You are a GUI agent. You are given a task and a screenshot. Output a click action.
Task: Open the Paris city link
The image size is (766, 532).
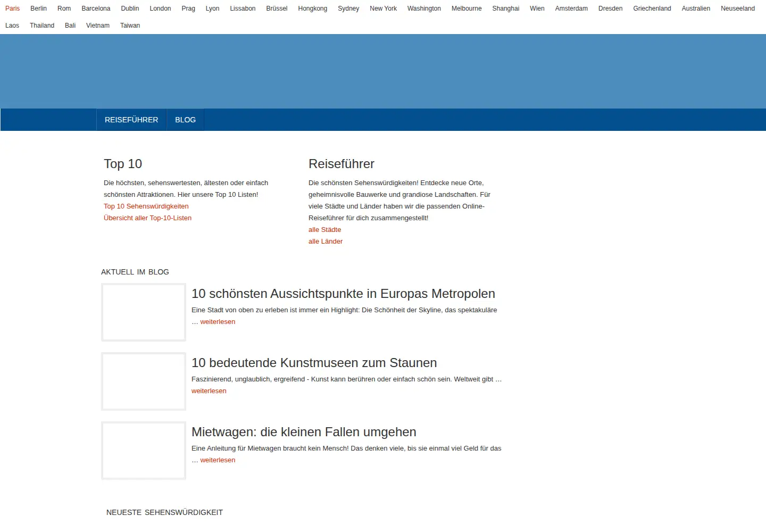(12, 9)
